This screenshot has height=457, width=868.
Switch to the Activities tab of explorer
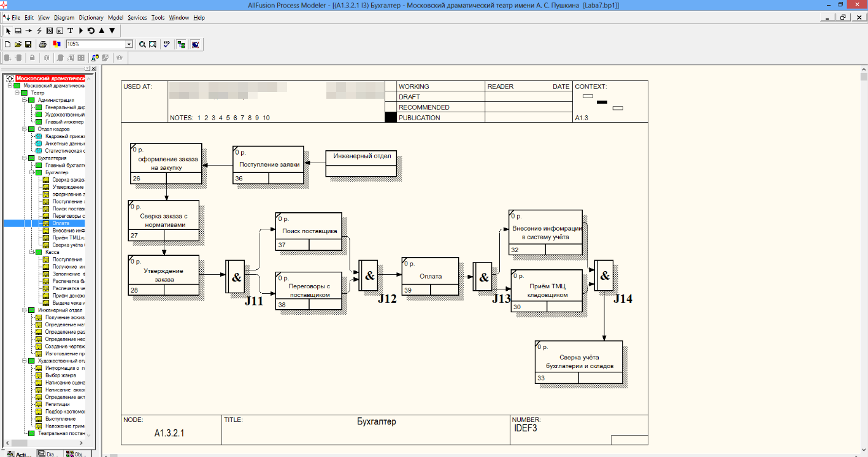pos(18,453)
